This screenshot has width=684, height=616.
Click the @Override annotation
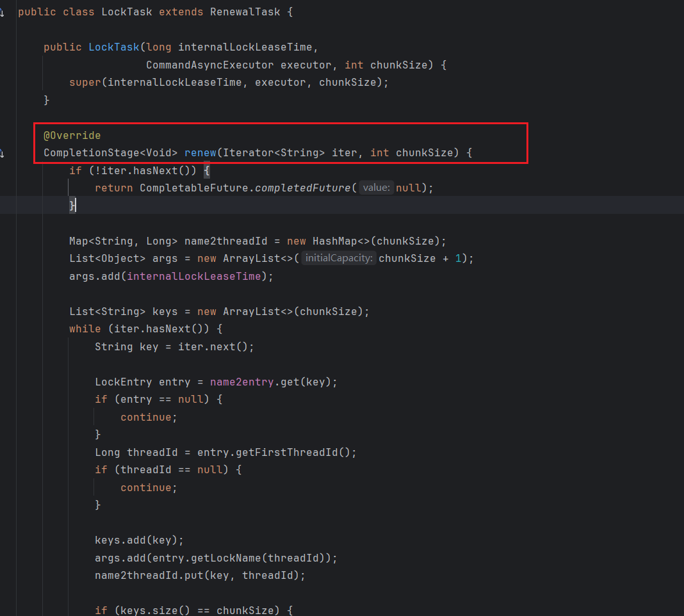tap(72, 135)
